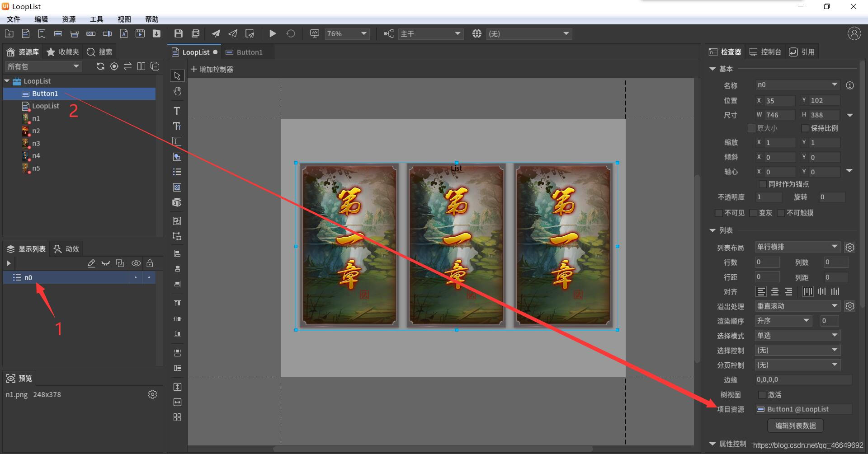868x454 pixels.
Task: Collapse the 基本 section
Action: tap(712, 69)
